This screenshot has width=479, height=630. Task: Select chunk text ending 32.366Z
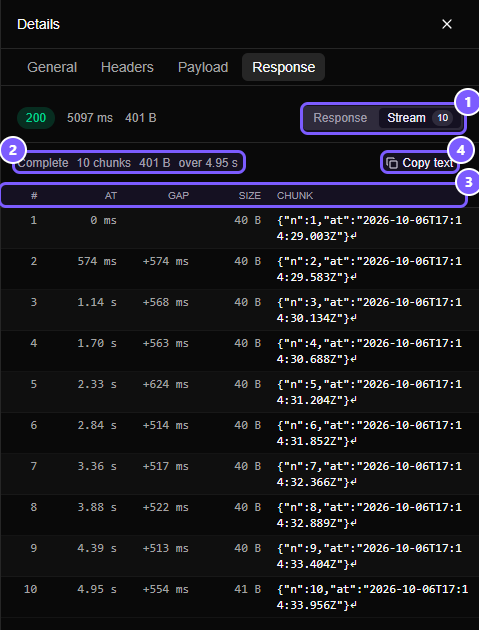pos(369,474)
